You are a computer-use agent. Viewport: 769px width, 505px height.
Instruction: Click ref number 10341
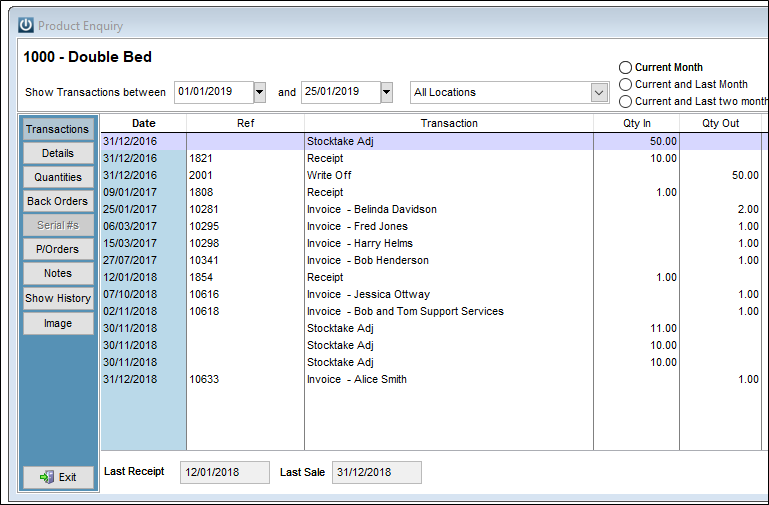tap(204, 260)
